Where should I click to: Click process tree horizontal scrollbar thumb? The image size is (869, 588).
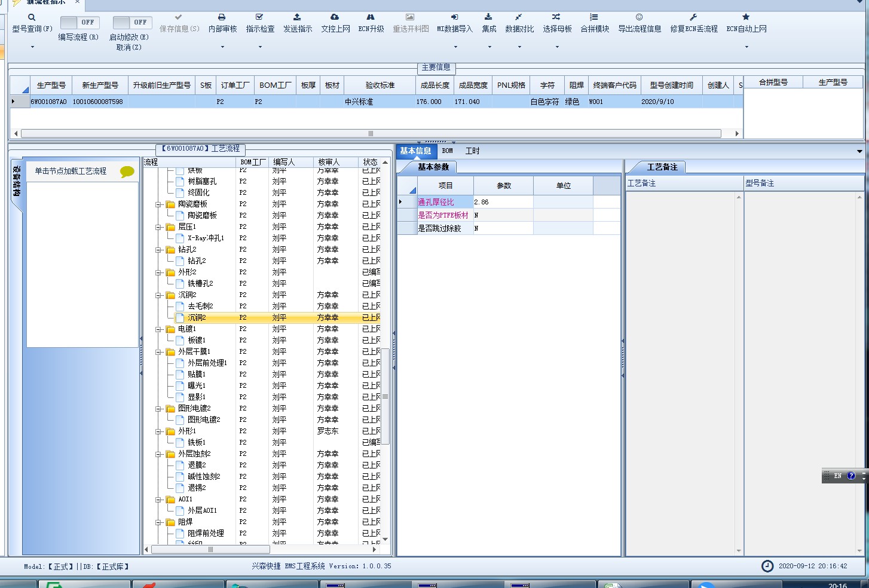(x=210, y=549)
